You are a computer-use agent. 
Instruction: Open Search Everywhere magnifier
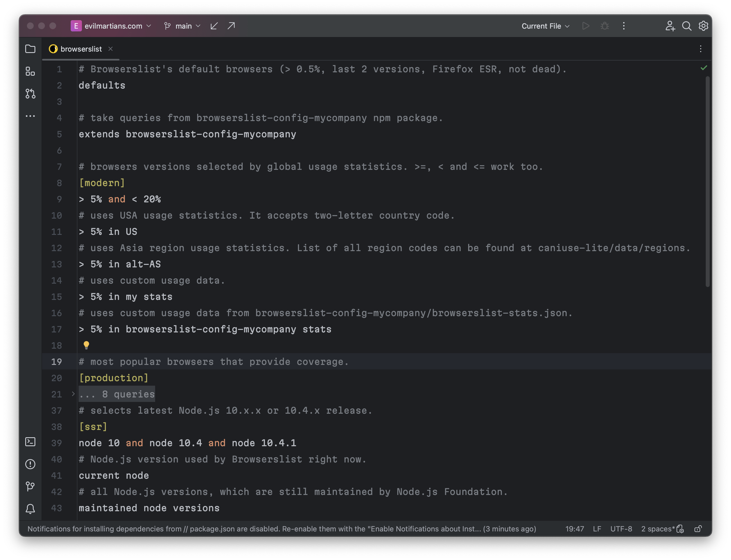[x=687, y=26]
